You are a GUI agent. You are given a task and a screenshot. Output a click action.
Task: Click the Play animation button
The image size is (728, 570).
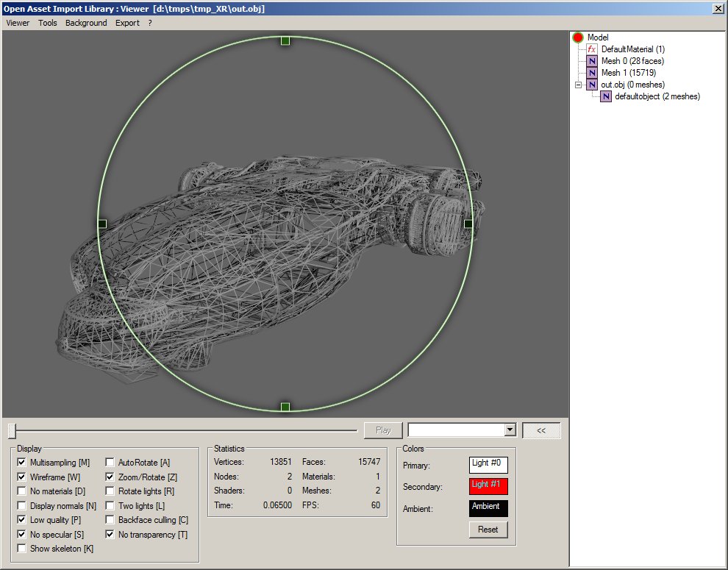383,430
